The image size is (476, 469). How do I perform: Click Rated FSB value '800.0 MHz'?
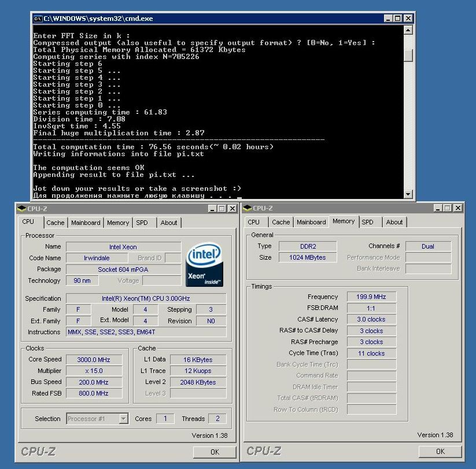click(x=94, y=393)
